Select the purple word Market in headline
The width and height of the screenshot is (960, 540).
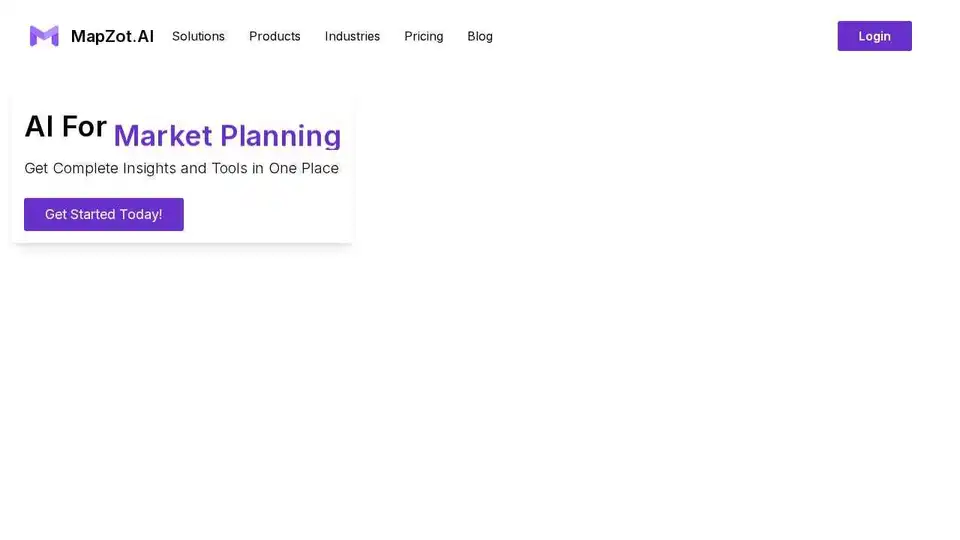click(163, 136)
